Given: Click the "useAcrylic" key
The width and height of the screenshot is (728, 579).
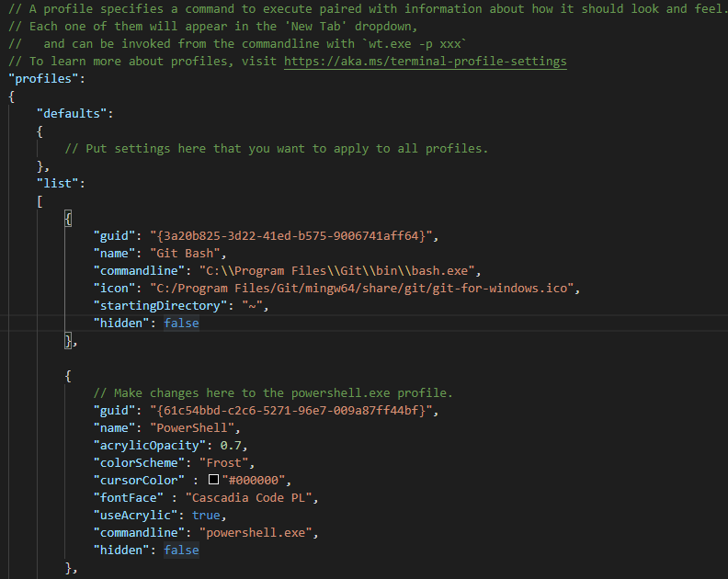Looking at the screenshot, I should pos(135,516).
